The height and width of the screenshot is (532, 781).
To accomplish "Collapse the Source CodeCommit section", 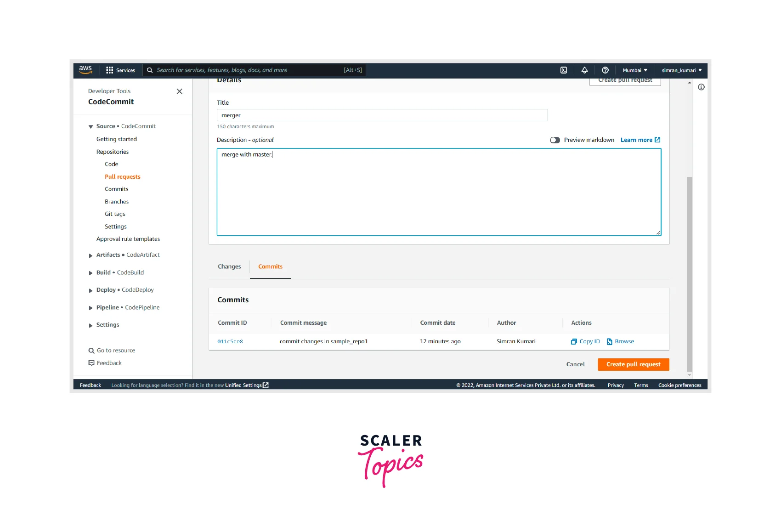I will point(91,127).
